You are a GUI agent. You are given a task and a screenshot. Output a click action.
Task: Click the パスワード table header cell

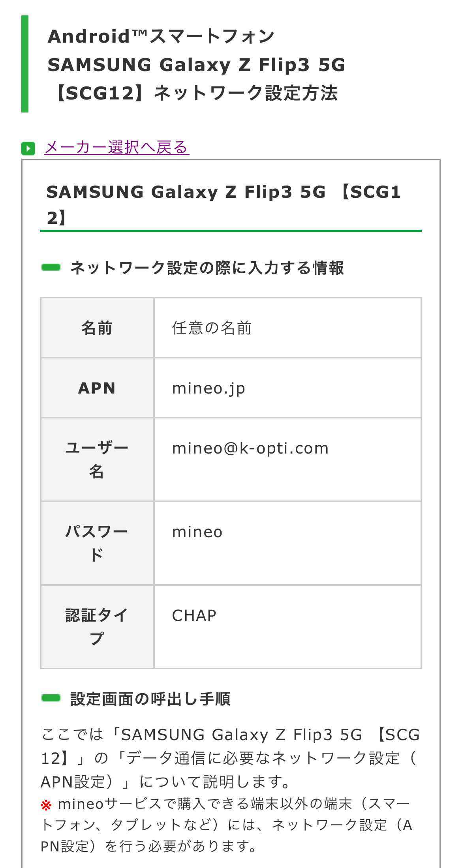coord(97,543)
